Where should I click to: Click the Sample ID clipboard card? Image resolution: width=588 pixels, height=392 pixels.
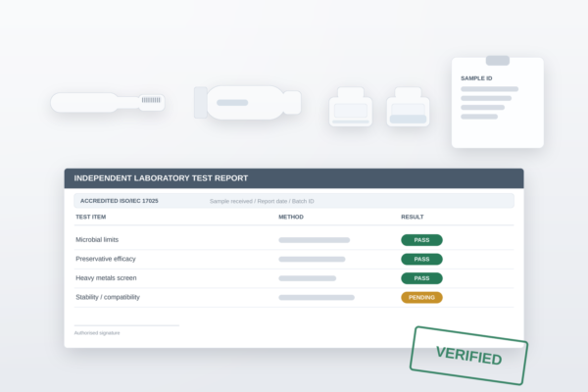[498, 102]
